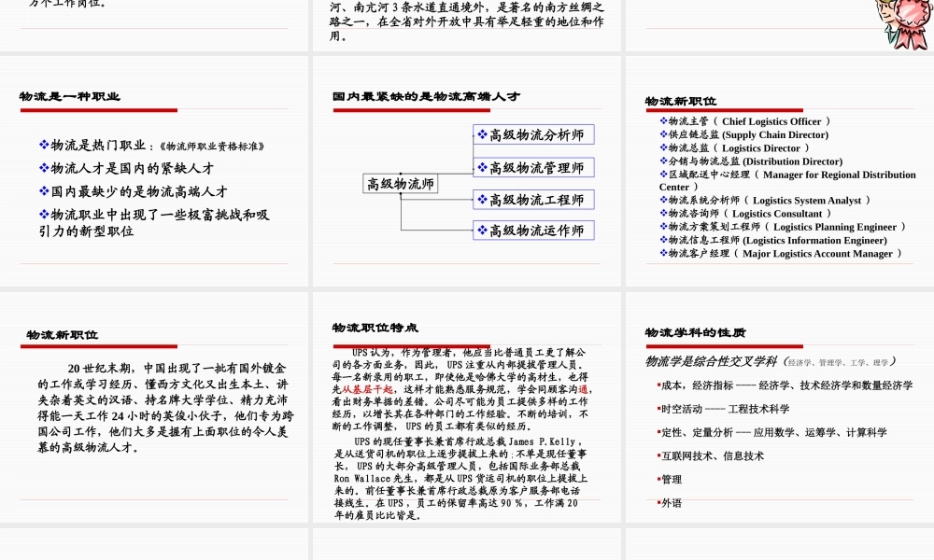Open the slide titled 物流职位特点
Image resolution: width=934 pixels, height=560 pixels.
[x=466, y=407]
